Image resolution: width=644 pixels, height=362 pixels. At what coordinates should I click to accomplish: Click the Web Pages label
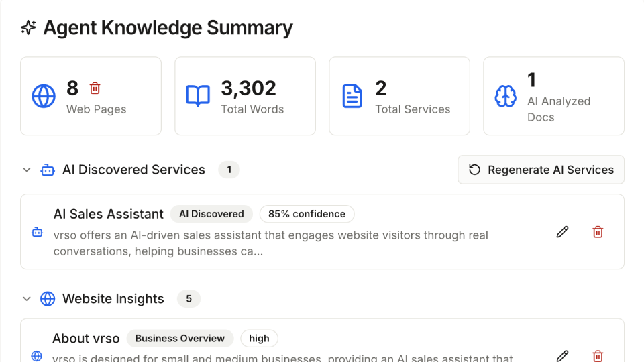point(97,109)
